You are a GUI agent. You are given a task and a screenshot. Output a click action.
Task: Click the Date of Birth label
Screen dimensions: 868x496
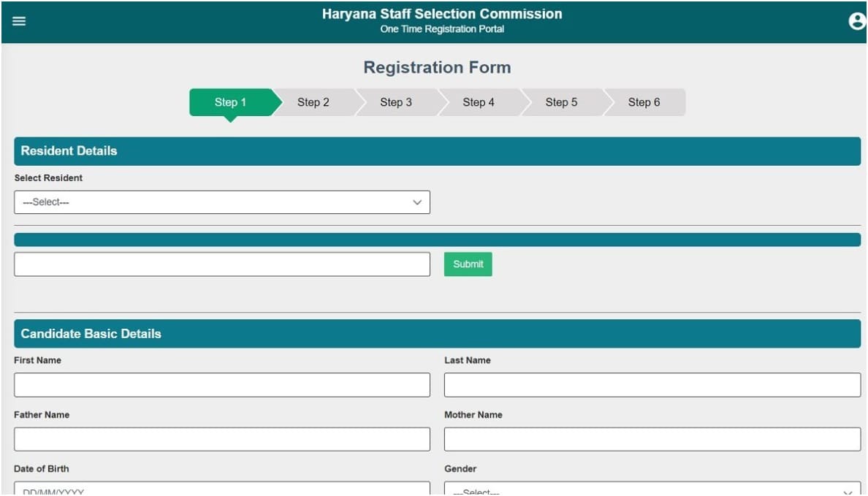tap(42, 469)
